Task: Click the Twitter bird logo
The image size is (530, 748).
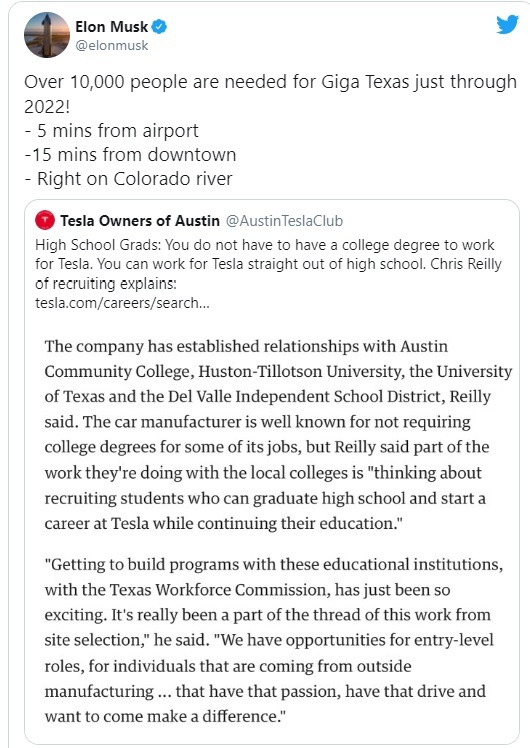Action: tap(507, 24)
